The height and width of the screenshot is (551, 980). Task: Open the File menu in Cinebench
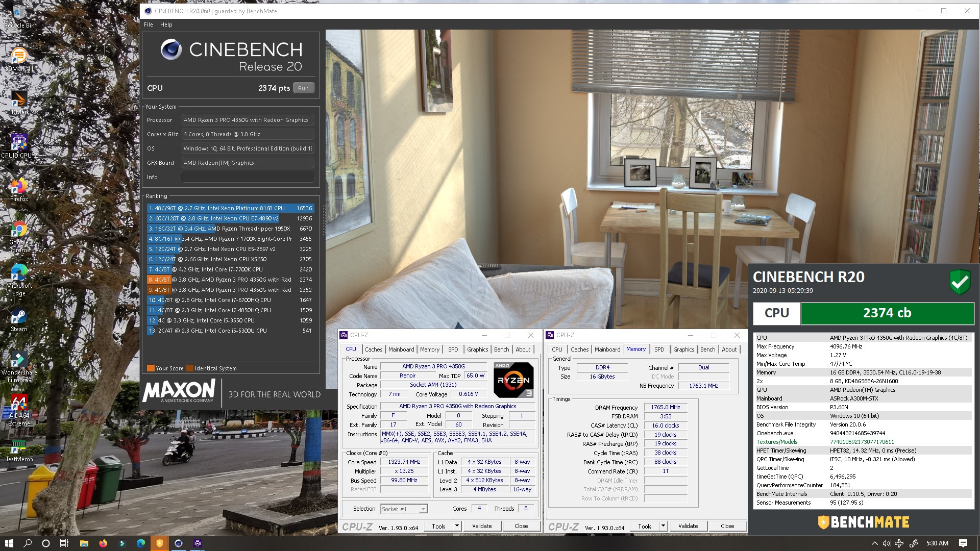[x=149, y=24]
